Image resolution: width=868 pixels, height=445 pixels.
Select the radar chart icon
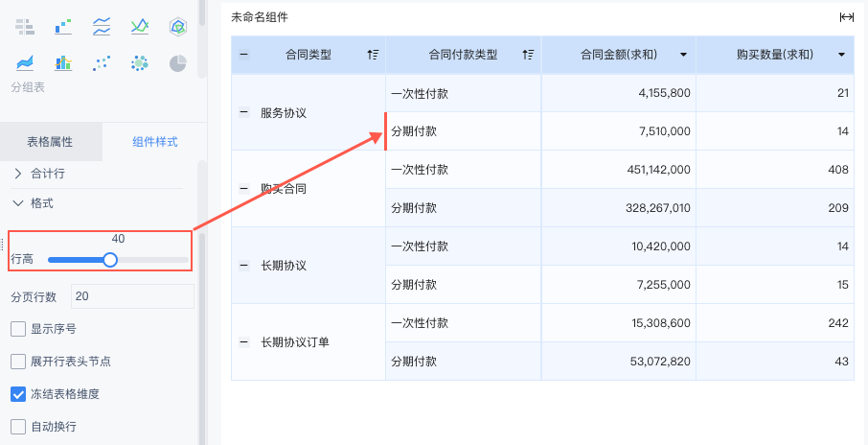click(177, 26)
